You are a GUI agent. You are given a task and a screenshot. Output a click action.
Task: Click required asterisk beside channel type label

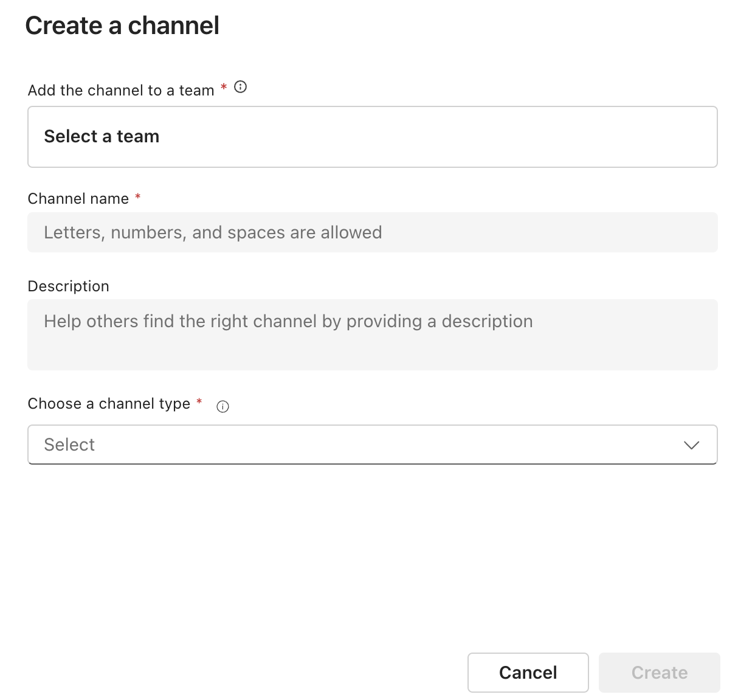(x=199, y=401)
